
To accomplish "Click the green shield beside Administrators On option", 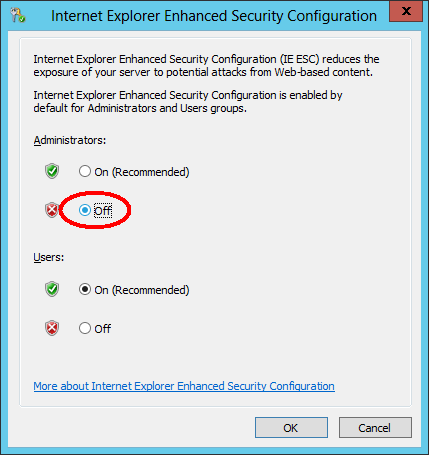I will coord(52,171).
